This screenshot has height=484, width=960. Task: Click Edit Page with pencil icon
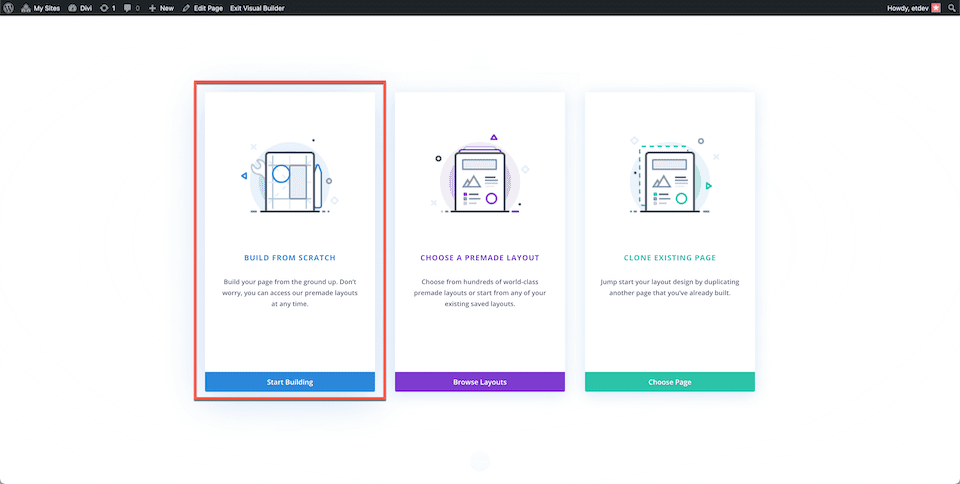(x=203, y=8)
